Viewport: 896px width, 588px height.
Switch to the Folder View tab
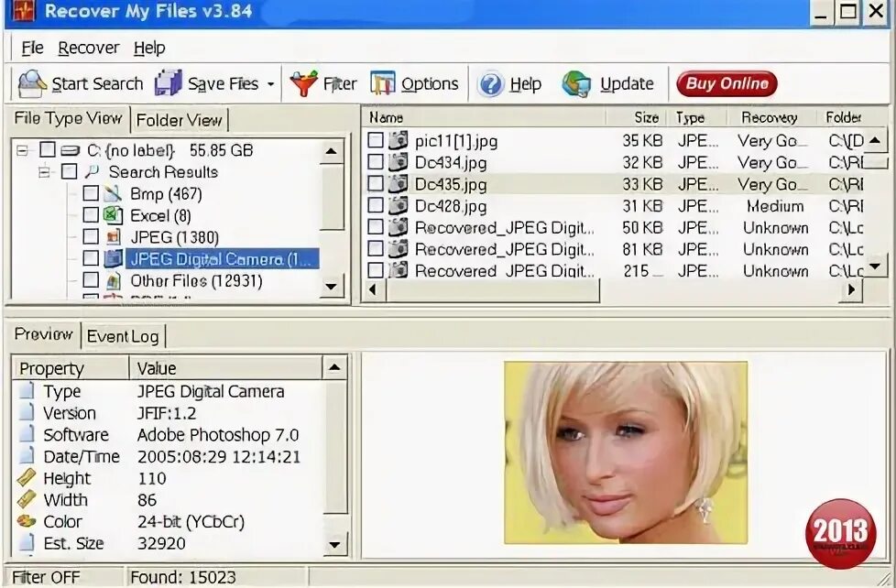pos(179,121)
